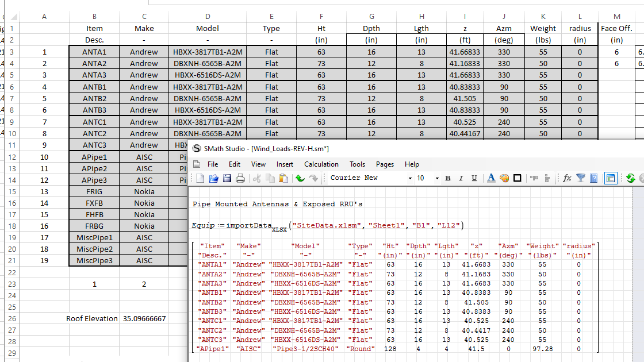Toggle bold text formatting

pos(448,178)
